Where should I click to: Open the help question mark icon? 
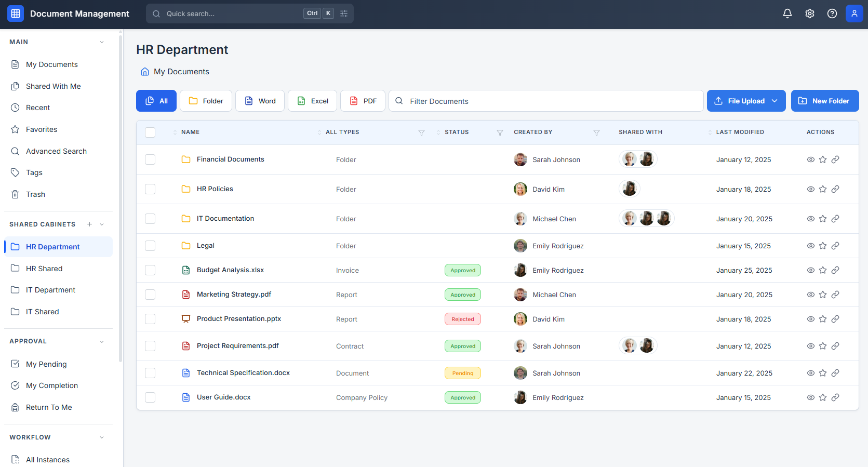tap(832, 14)
